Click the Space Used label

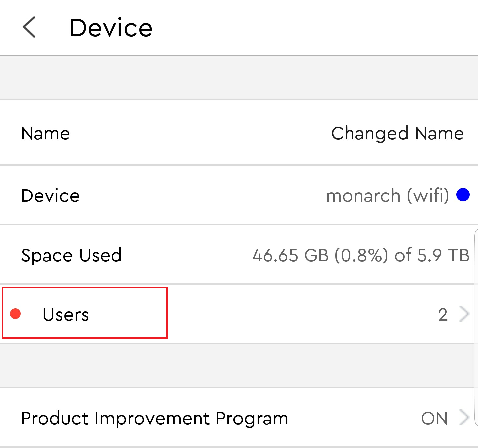tap(71, 256)
